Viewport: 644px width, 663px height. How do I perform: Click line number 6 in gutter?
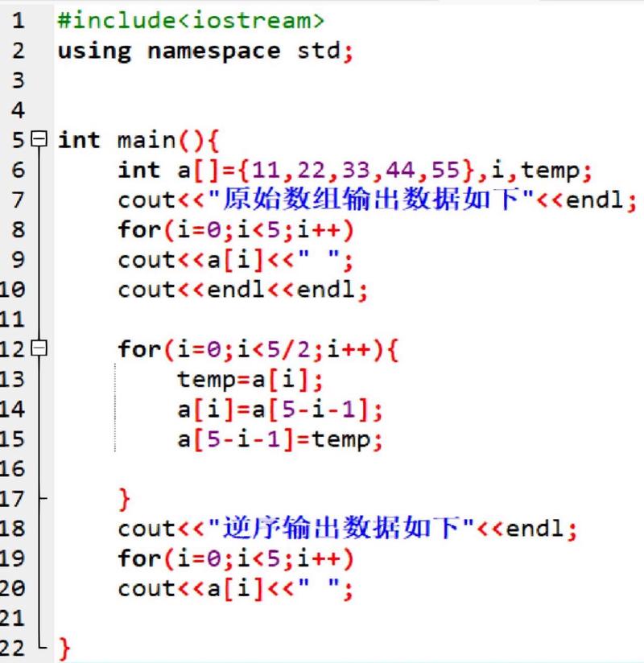[x=18, y=171]
